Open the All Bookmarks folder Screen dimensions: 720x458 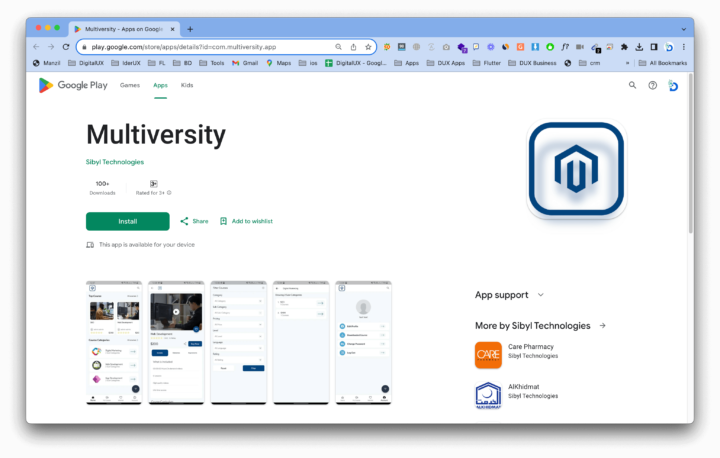pyautogui.click(x=663, y=63)
